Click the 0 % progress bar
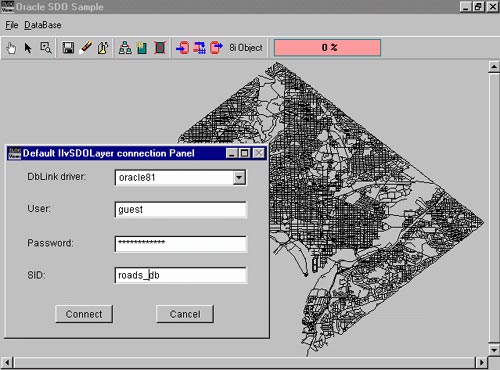Screen dimensions: 500x370 [327, 48]
